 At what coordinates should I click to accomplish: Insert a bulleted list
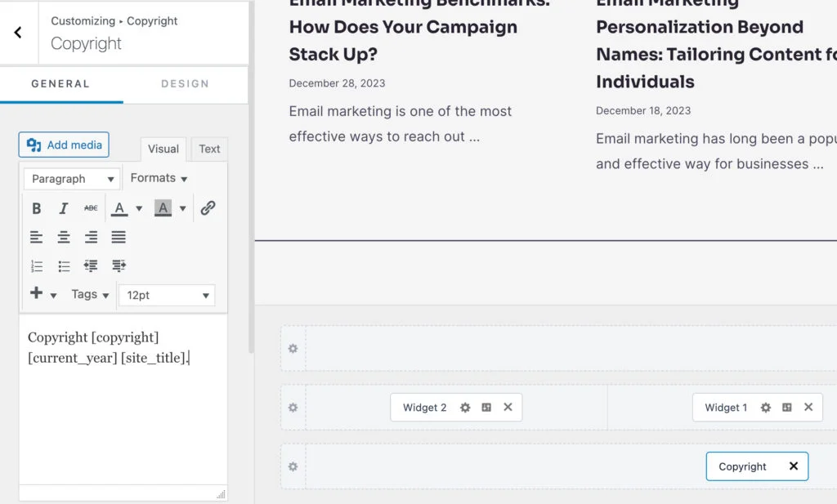point(64,265)
